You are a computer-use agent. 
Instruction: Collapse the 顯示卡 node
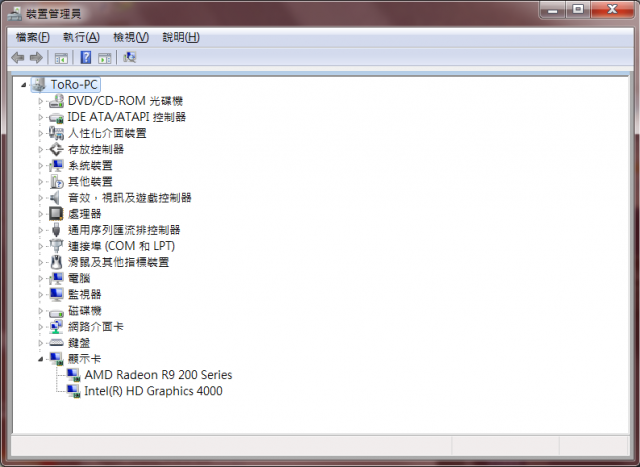pos(40,359)
